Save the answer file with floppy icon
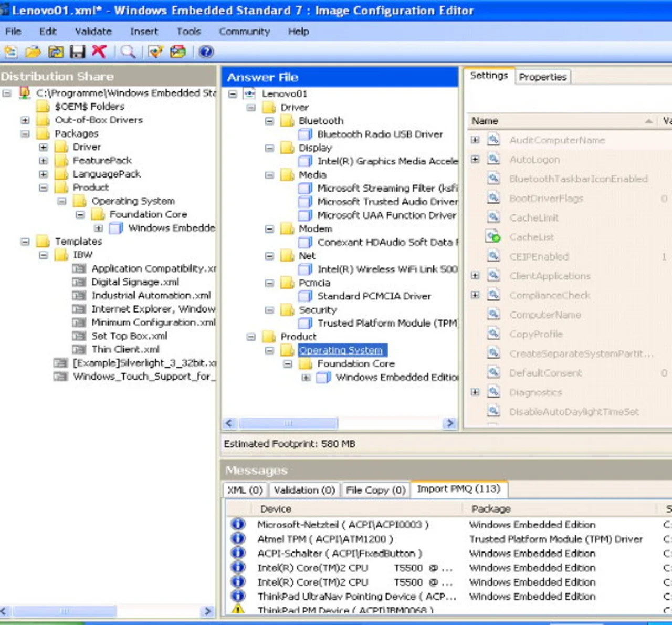This screenshot has height=625, width=672. pyautogui.click(x=77, y=51)
